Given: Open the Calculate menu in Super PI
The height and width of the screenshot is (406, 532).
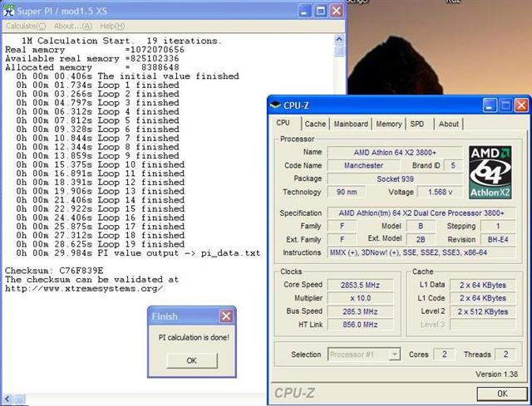Looking at the screenshot, I should [26, 26].
